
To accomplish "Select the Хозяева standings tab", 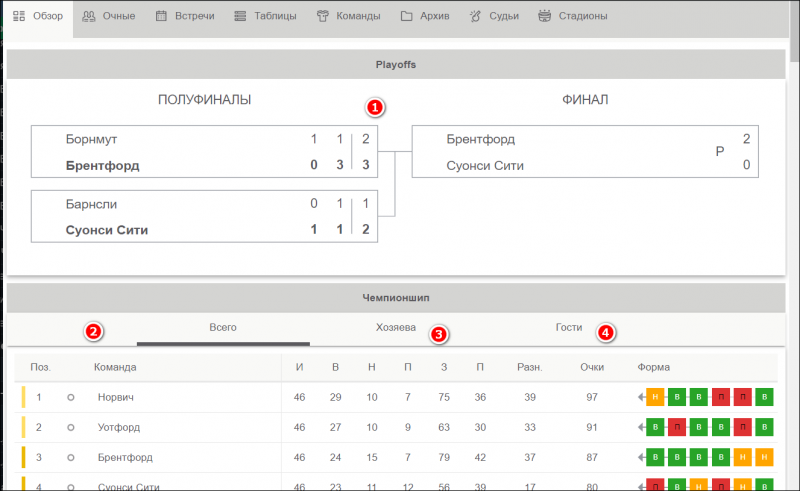I will click(396, 328).
